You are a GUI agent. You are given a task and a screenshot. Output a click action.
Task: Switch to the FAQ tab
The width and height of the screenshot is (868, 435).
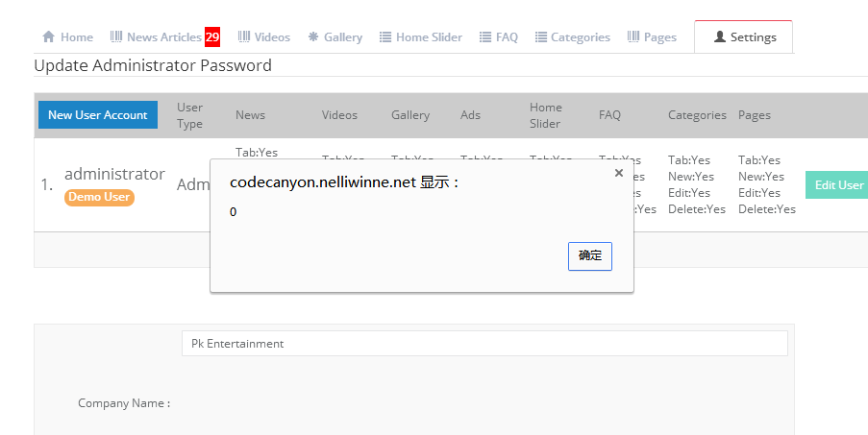coord(499,37)
